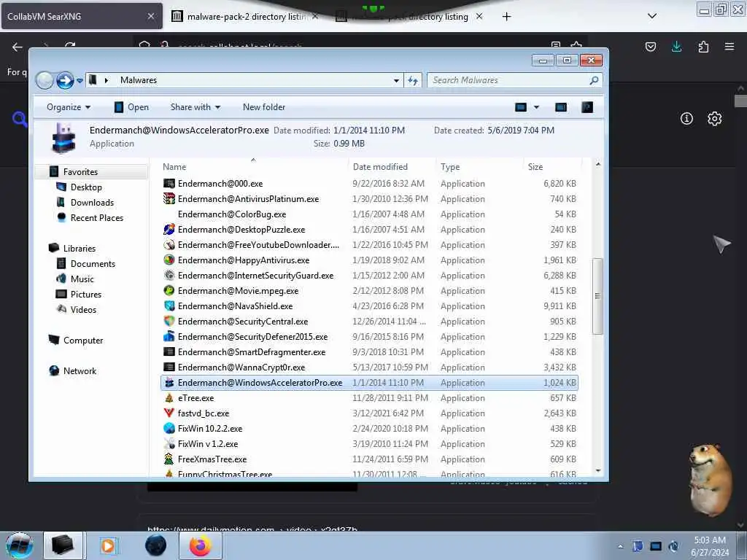Open change view dropdown arrow

point(536,107)
